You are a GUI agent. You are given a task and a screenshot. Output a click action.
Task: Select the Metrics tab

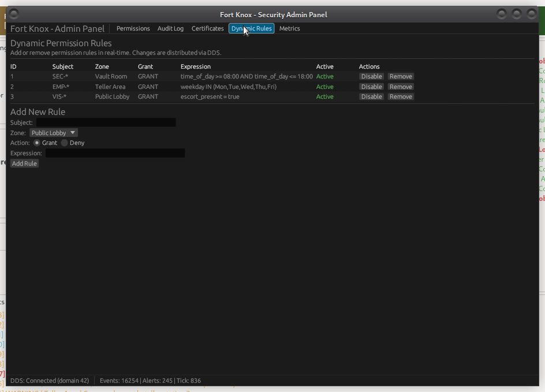click(289, 28)
